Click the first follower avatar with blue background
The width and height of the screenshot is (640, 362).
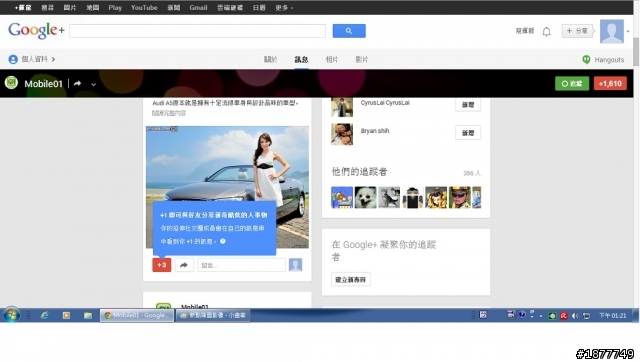click(x=342, y=198)
